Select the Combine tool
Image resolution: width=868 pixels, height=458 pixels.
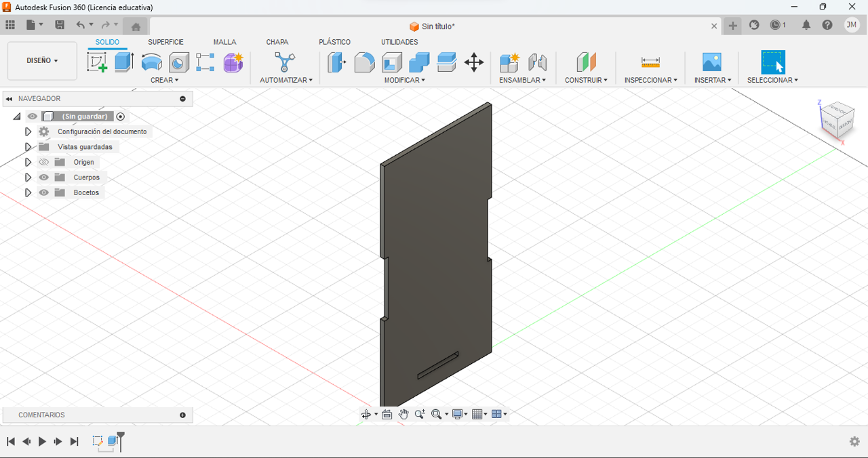tap(419, 62)
